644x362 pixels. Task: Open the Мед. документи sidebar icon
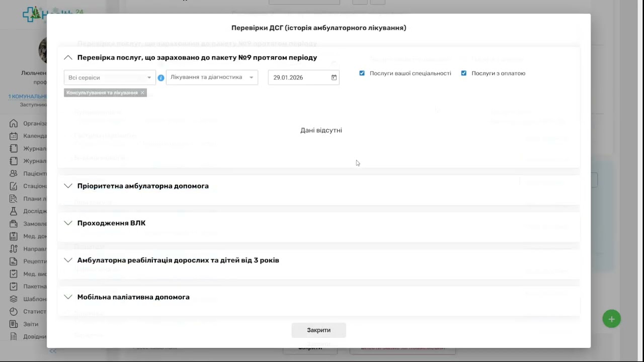tap(14, 236)
